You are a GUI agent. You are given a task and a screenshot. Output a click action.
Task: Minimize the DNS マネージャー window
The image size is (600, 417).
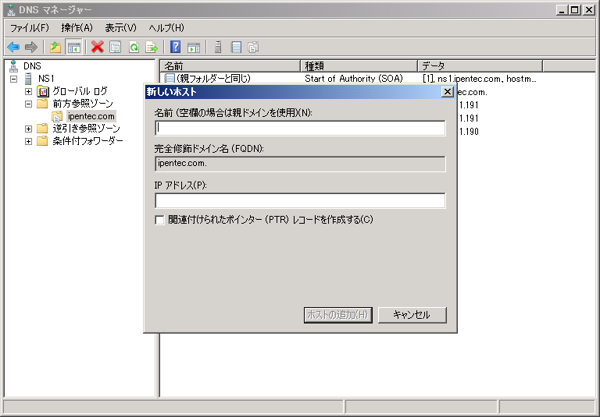[562, 10]
